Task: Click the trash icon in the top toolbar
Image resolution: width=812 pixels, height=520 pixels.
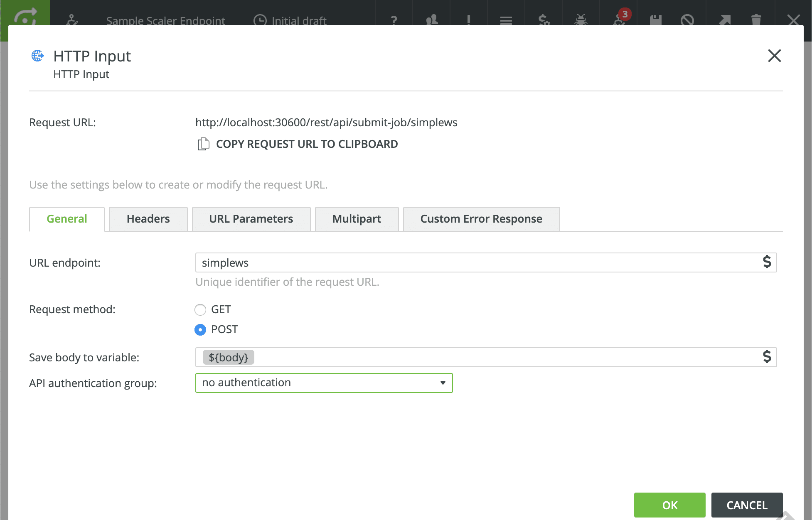Action: pos(756,20)
